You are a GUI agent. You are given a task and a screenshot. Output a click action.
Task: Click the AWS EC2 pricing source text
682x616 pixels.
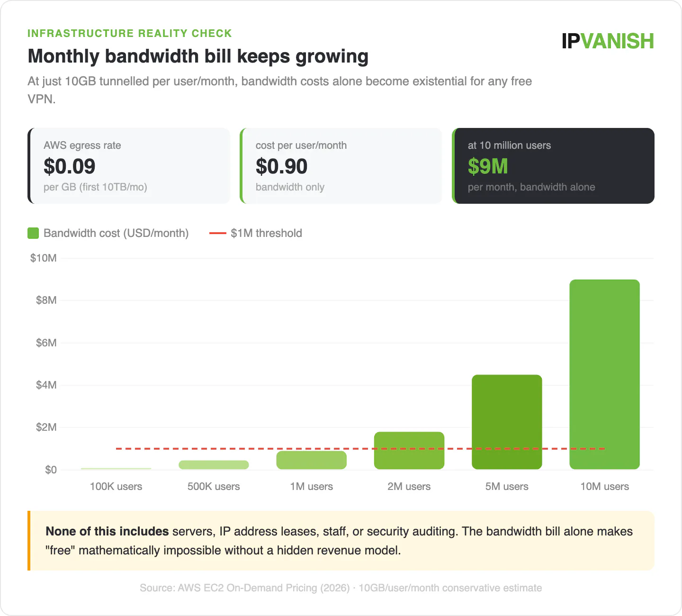click(x=341, y=588)
